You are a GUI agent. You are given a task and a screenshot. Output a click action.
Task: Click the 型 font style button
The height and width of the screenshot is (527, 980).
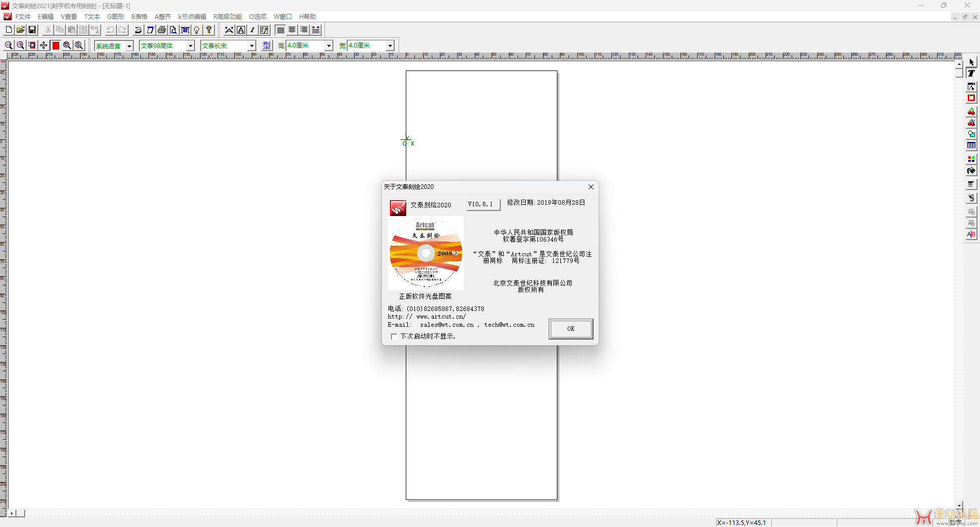[x=267, y=45]
